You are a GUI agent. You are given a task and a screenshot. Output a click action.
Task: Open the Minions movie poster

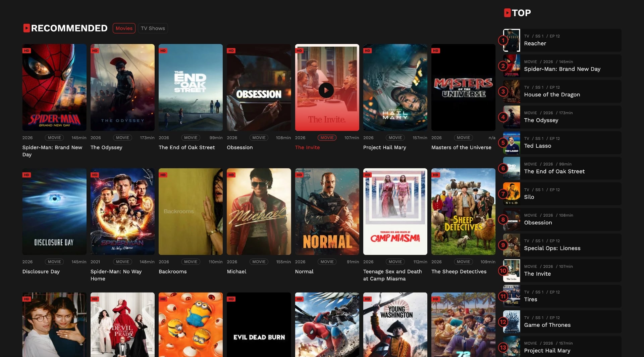pos(191,325)
